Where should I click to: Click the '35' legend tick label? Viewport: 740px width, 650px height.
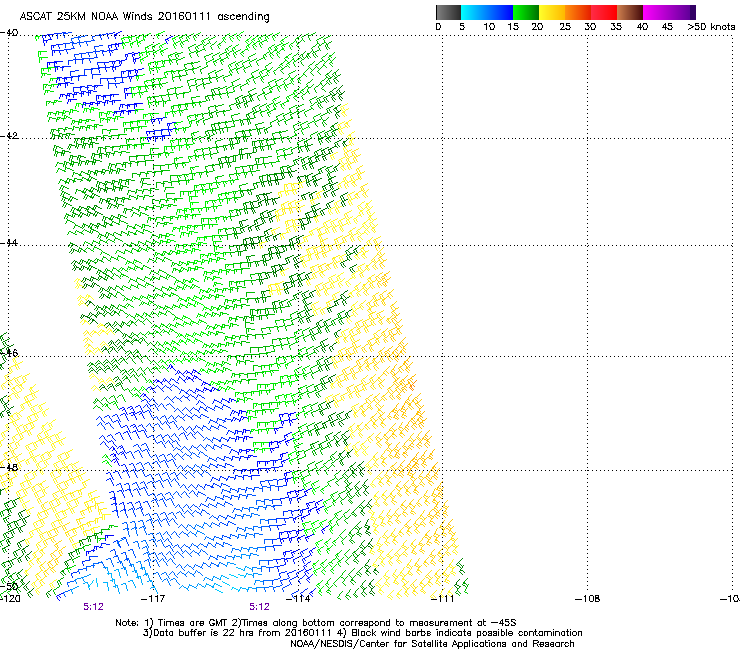(616, 27)
